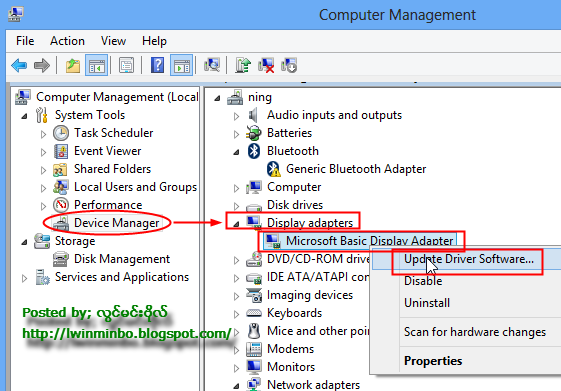
Task: Click the Disable device toolbar icon with down arrow
Action: click(x=289, y=65)
